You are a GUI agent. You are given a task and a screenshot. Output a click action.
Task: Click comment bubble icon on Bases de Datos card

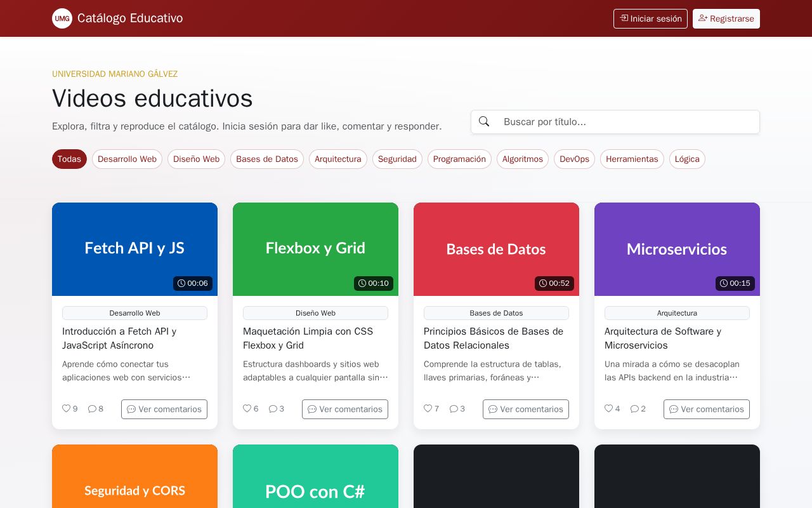[454, 409]
